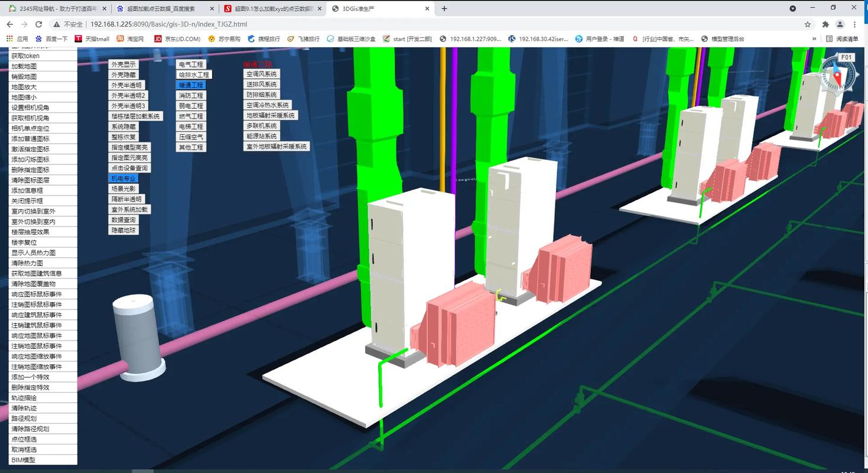Click the 路径规划 path planning button
This screenshot has height=473, width=868.
24,417
